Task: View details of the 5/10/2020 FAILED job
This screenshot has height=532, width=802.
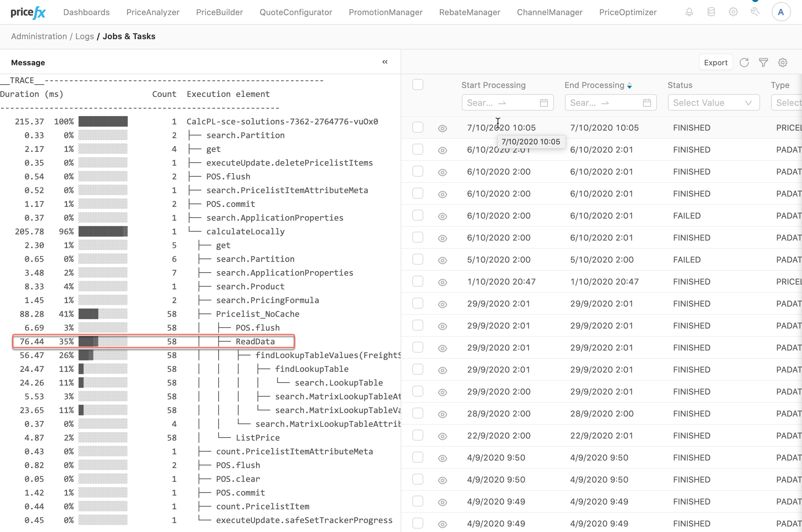Action: pyautogui.click(x=442, y=260)
